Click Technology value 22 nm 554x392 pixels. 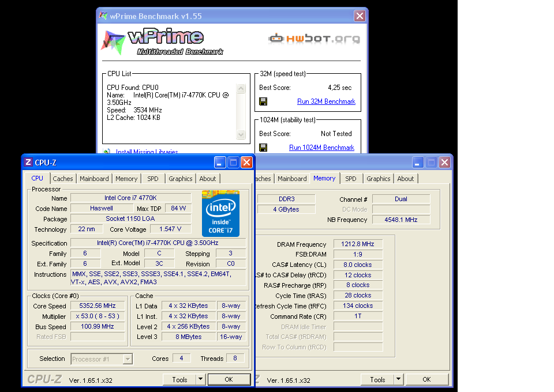coord(87,229)
